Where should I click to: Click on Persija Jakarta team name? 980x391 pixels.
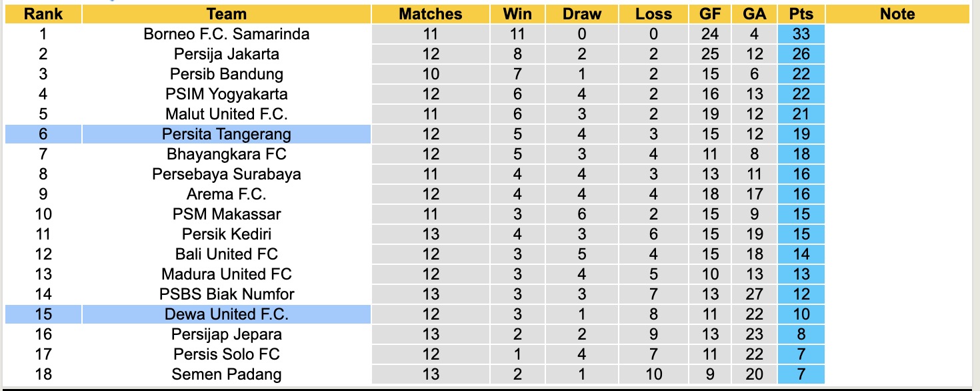coord(226,54)
